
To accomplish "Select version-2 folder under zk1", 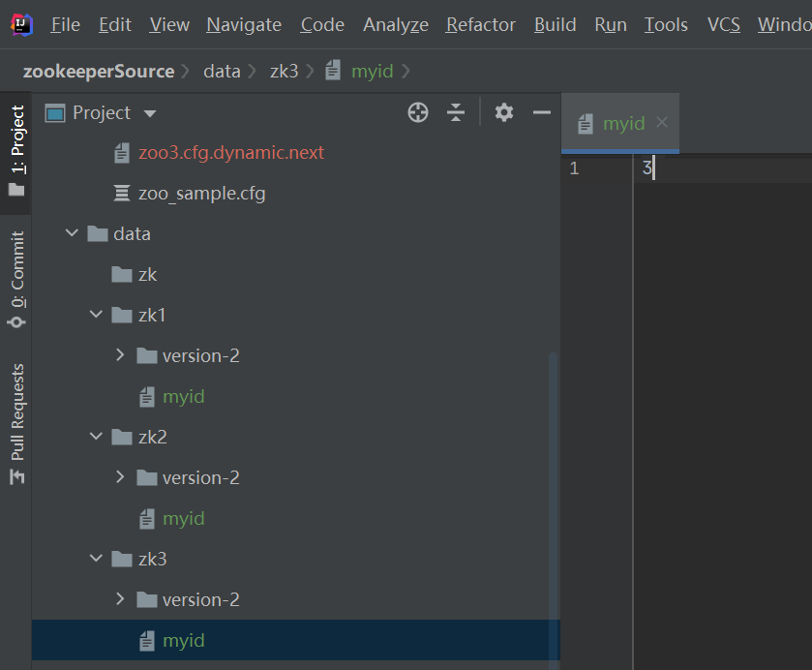I will 201,355.
